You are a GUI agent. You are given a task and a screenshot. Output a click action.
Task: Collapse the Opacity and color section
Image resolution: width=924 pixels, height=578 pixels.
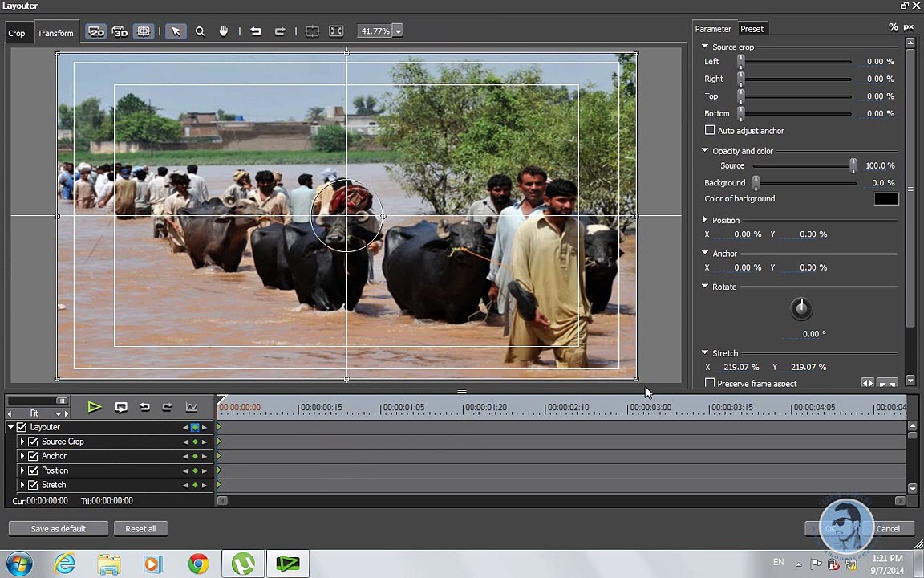(705, 150)
